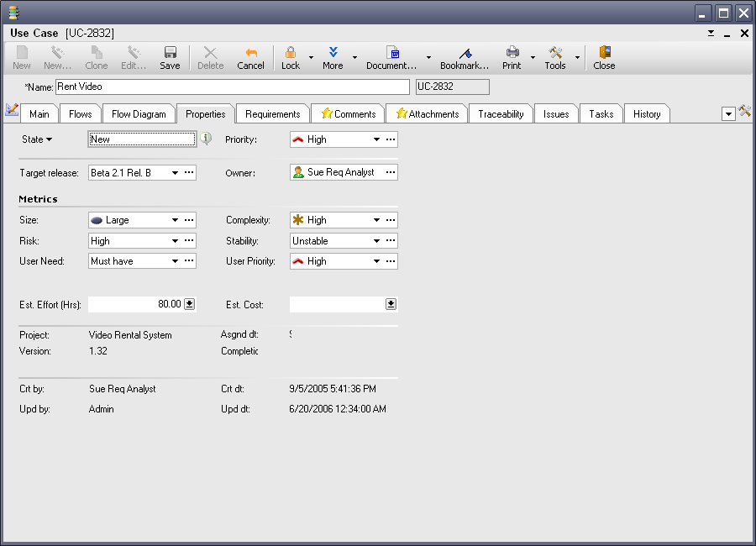
Task: Switch to the Flows tab
Action: 80,114
